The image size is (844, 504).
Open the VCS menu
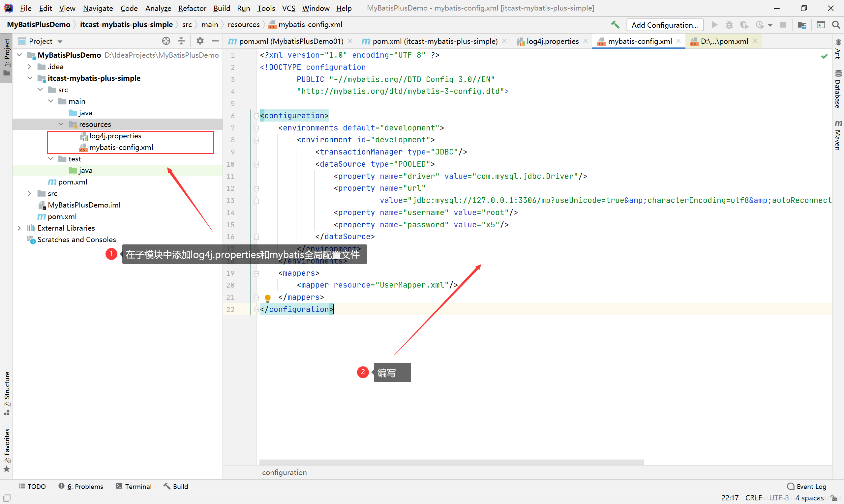point(288,8)
